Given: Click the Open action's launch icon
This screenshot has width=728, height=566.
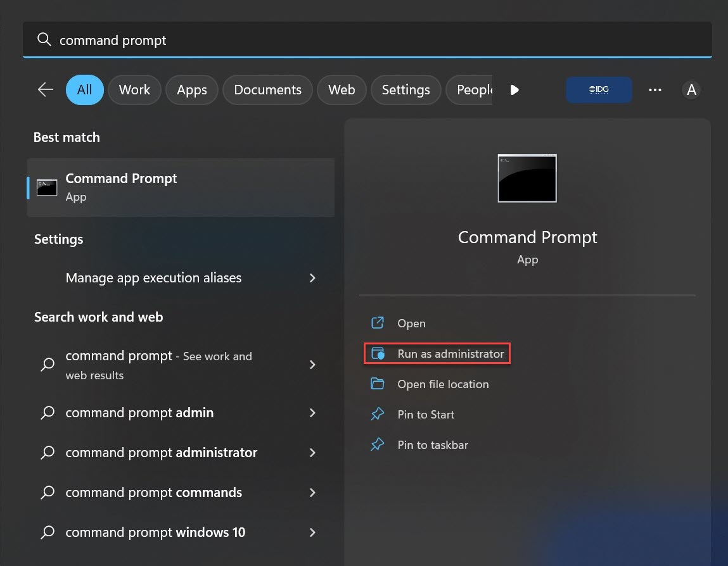Looking at the screenshot, I should (378, 322).
